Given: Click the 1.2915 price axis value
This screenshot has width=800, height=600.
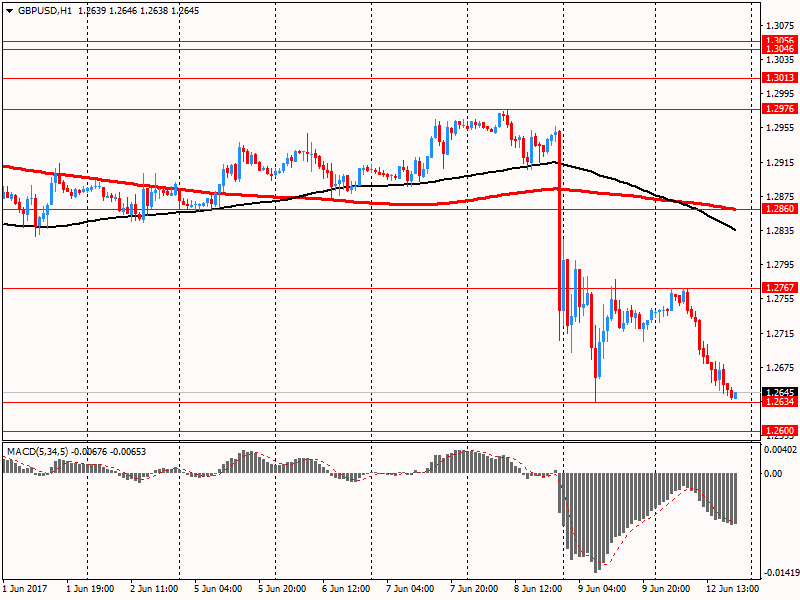Looking at the screenshot, I should coord(781,163).
